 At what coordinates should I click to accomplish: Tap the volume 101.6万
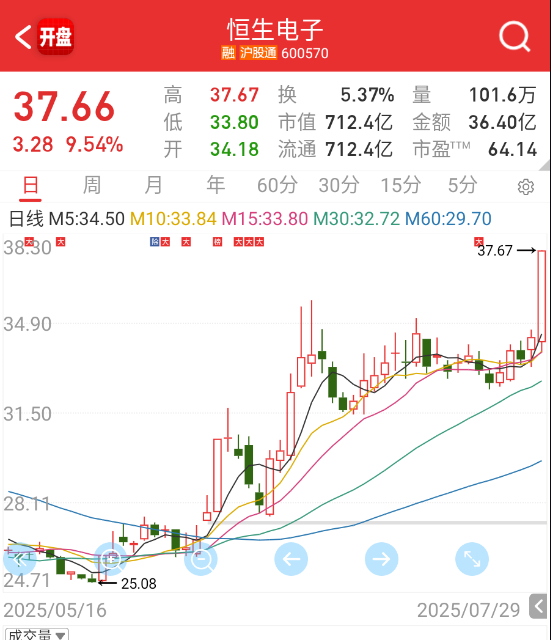pyautogui.click(x=502, y=95)
